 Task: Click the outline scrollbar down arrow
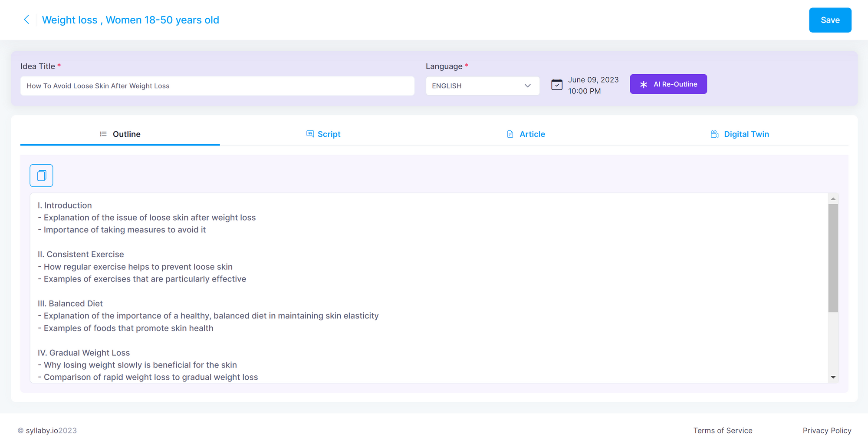click(833, 377)
